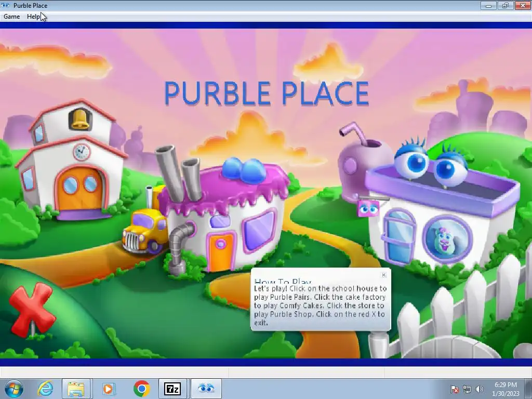
Task: Restore down the Purble Place window
Action: 505,5
